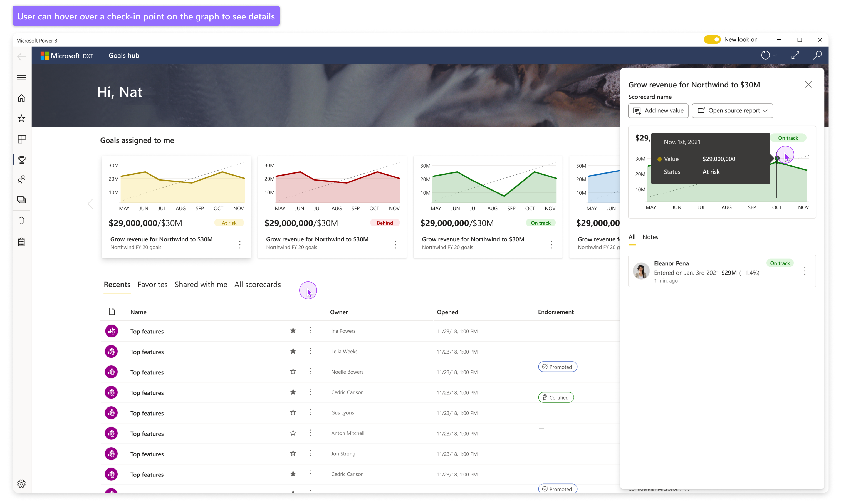The height and width of the screenshot is (504, 841).
Task: Open more options on At risk goal card
Action: coord(240,244)
